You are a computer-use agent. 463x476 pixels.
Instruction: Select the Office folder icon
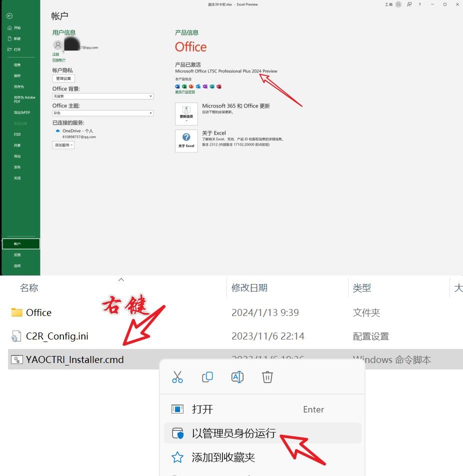[16, 312]
